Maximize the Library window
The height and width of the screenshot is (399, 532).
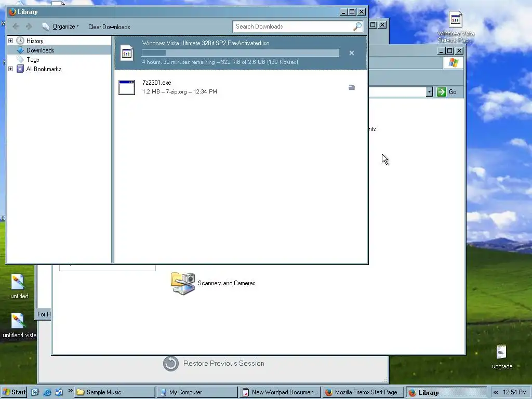click(352, 12)
